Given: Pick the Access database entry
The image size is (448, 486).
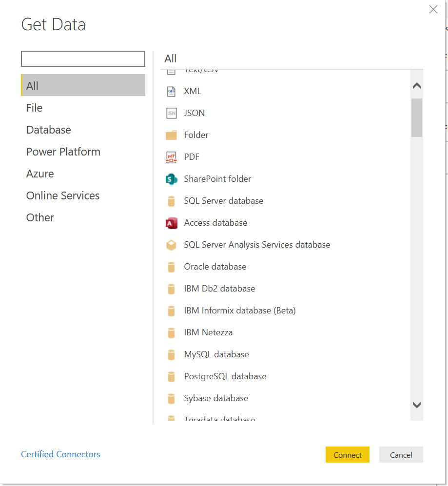Looking at the screenshot, I should [215, 223].
